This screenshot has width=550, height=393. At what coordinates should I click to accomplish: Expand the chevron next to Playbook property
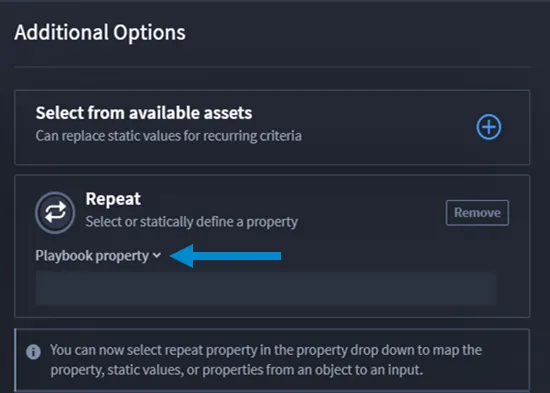(157, 255)
